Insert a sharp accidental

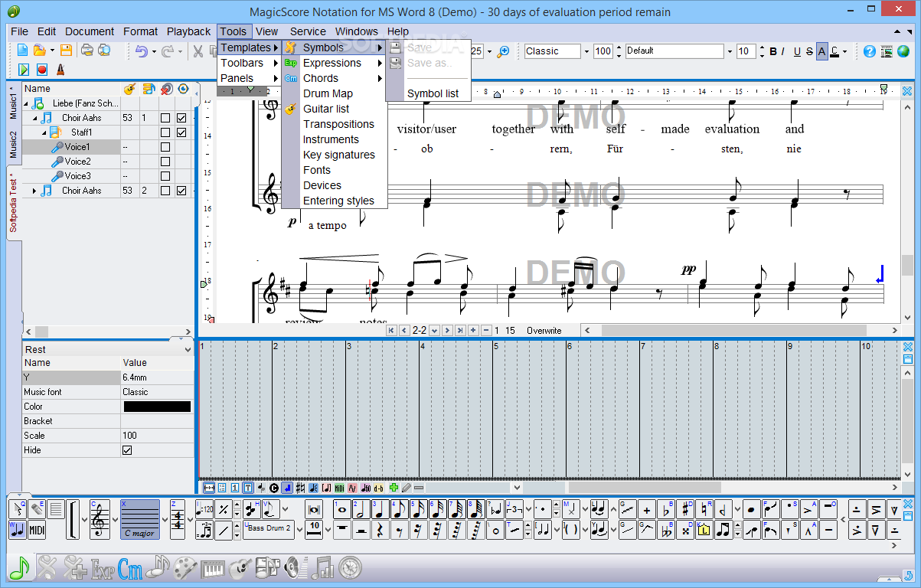pyautogui.click(x=685, y=509)
